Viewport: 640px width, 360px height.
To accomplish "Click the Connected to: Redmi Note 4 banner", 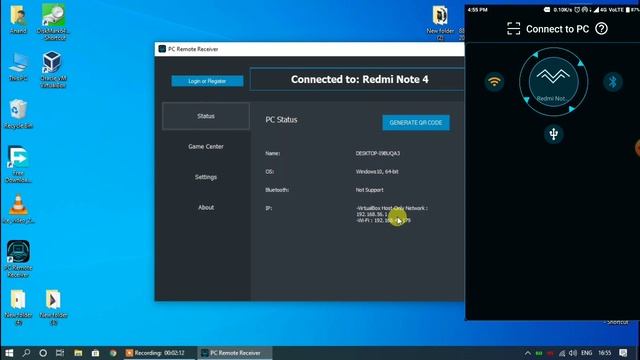I will click(x=357, y=79).
